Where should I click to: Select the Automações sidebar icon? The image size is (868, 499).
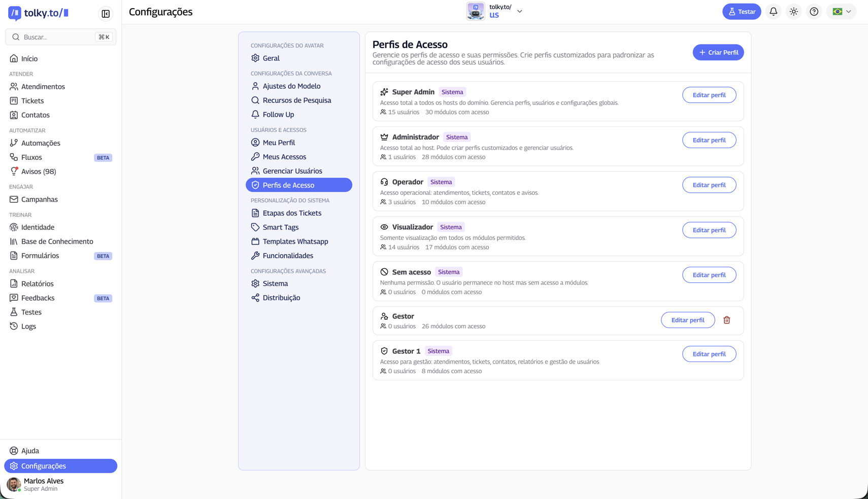[14, 143]
